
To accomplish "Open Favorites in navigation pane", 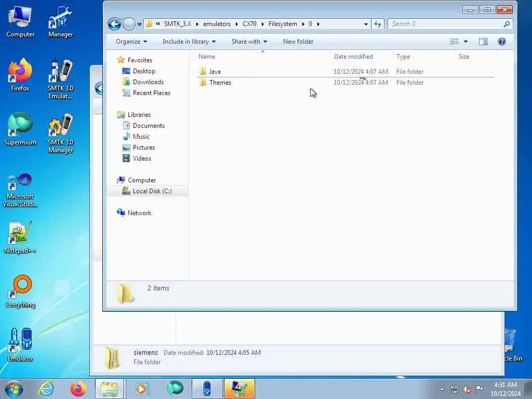I will (135, 60).
